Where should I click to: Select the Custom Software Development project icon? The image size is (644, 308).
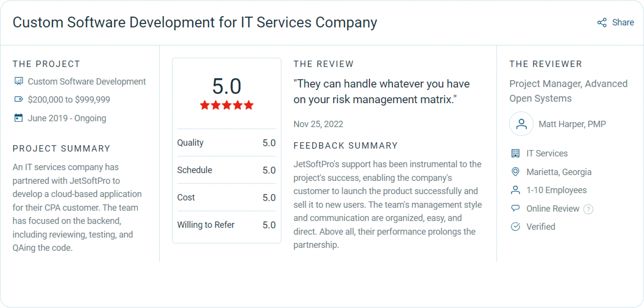[x=19, y=81]
